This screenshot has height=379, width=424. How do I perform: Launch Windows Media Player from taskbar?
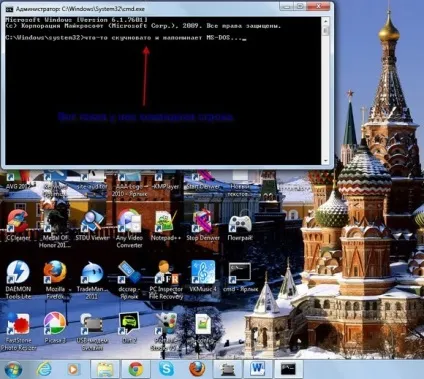point(73,369)
